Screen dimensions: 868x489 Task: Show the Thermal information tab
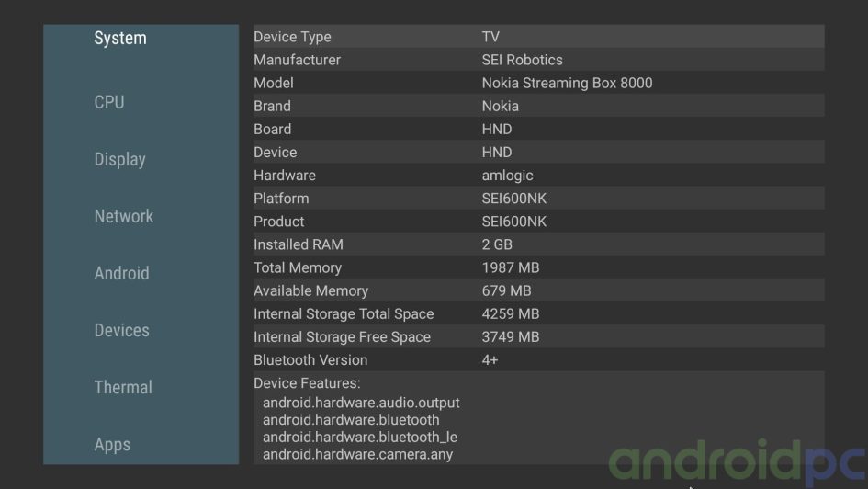(123, 387)
